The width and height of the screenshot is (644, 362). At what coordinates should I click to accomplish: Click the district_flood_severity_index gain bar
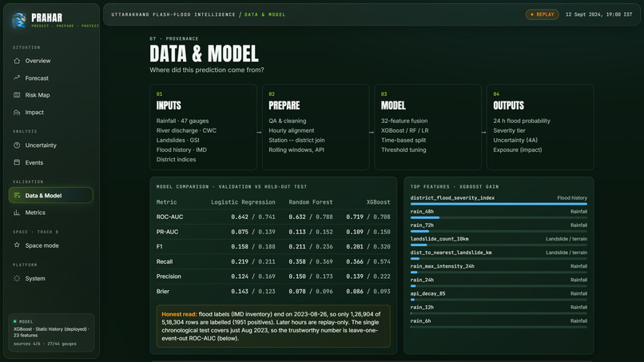[x=499, y=204]
